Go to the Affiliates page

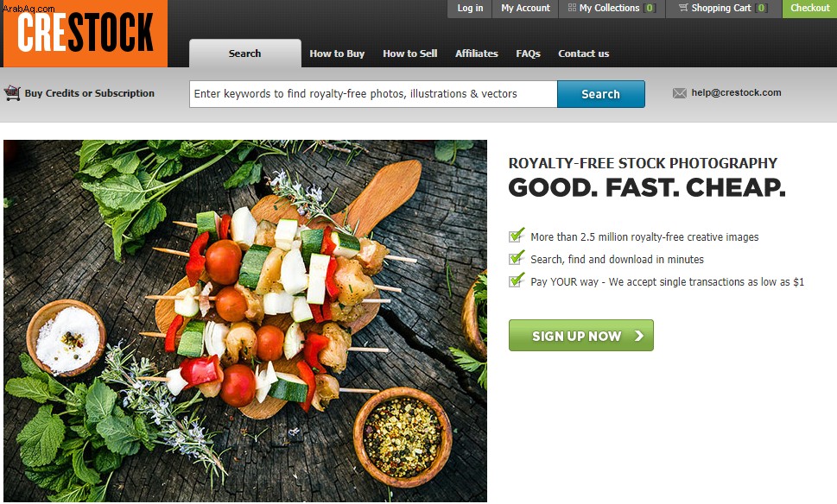(477, 54)
